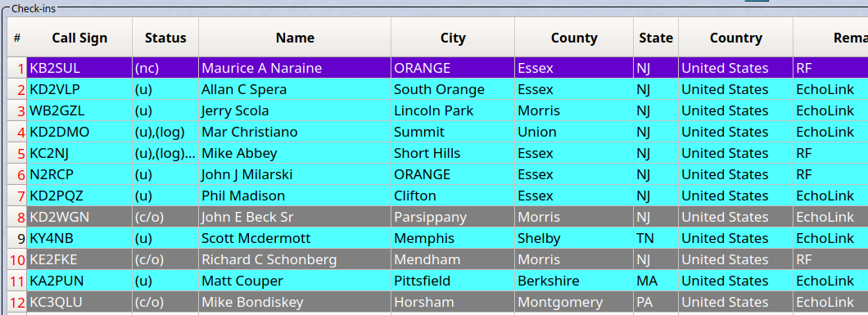Click the name Phil Madison
This screenshot has height=315, width=868.
[x=243, y=196]
